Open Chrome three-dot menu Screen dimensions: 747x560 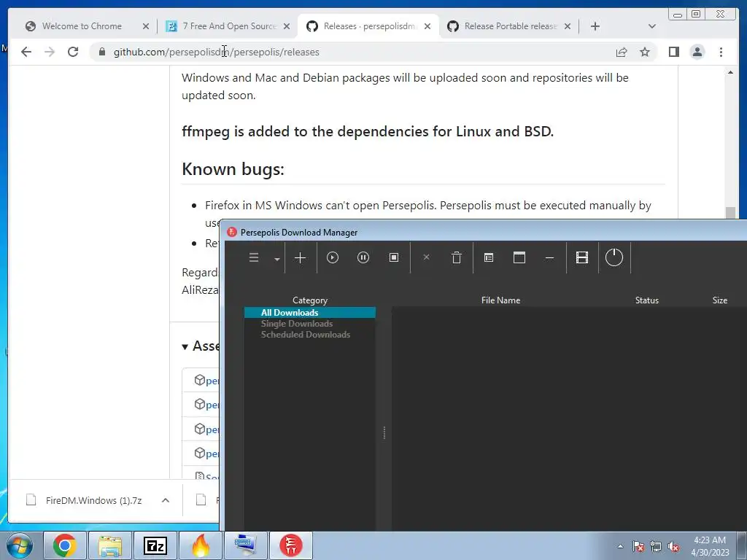pos(721,52)
